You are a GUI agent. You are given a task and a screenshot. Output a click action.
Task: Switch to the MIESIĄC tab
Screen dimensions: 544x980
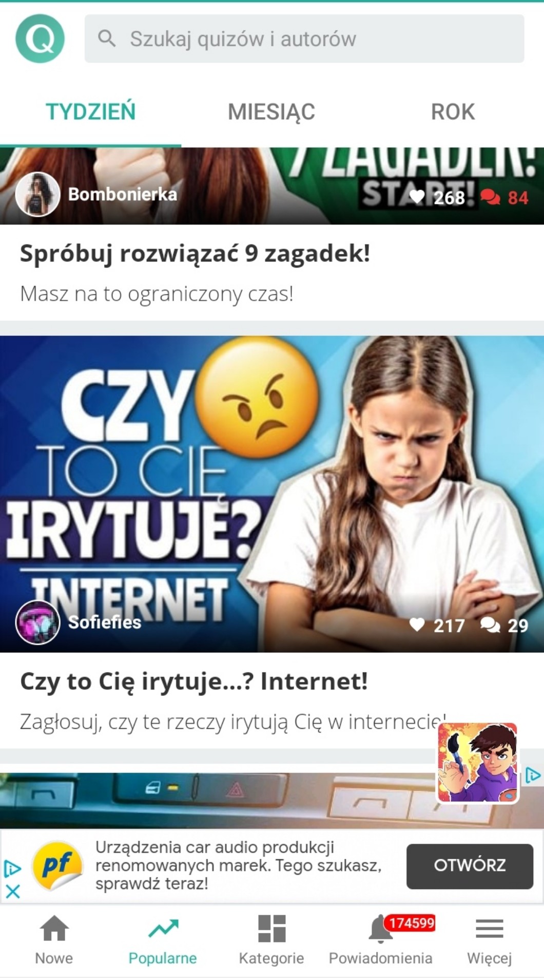[x=271, y=111]
